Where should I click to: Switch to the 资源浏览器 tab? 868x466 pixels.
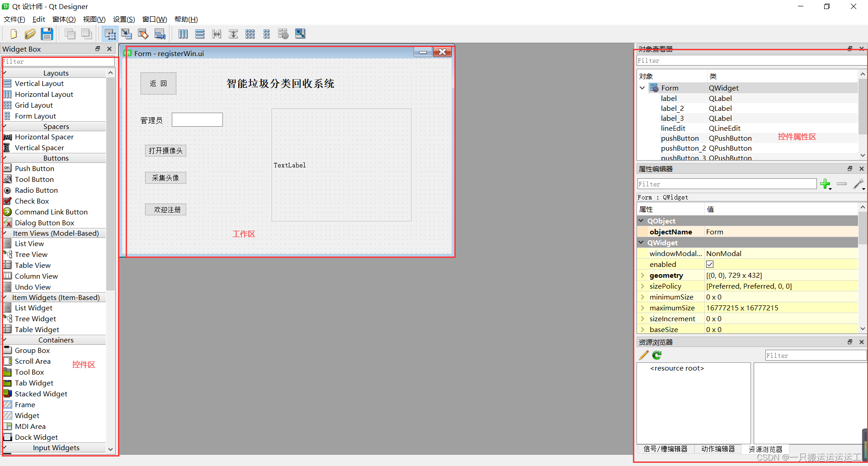tap(765, 449)
